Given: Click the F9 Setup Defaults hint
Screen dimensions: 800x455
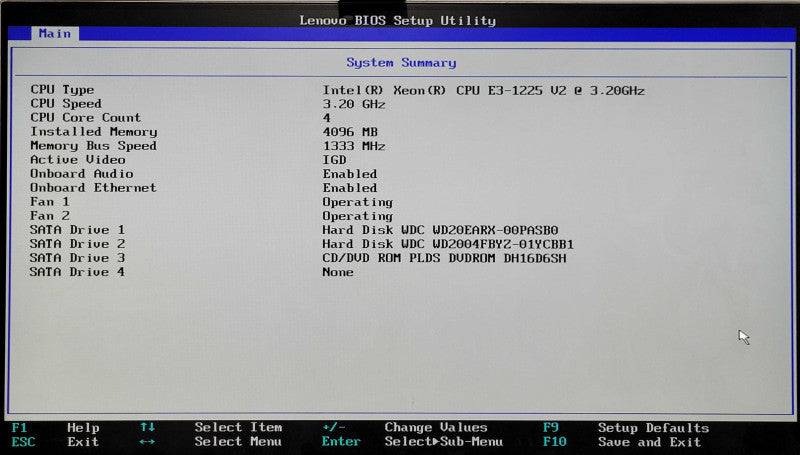Looking at the screenshot, I should click(626, 427).
